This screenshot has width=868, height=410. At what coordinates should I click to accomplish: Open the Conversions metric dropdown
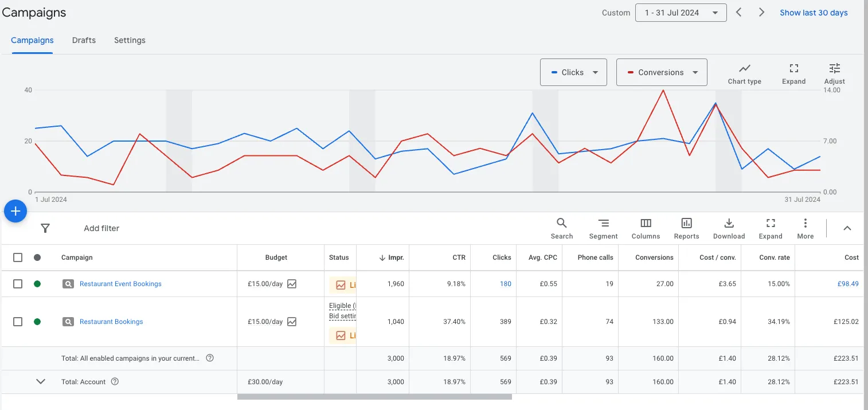(x=662, y=72)
